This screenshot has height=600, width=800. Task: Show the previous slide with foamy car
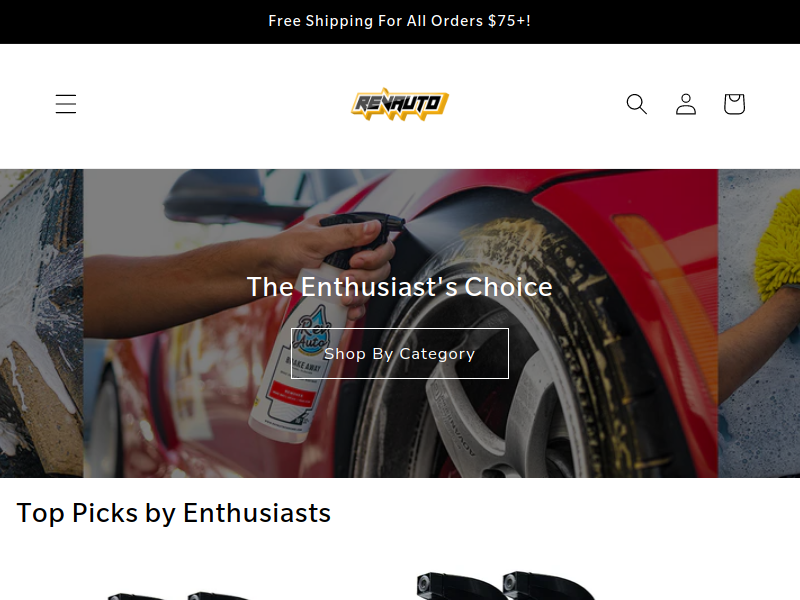pyautogui.click(x=41, y=323)
